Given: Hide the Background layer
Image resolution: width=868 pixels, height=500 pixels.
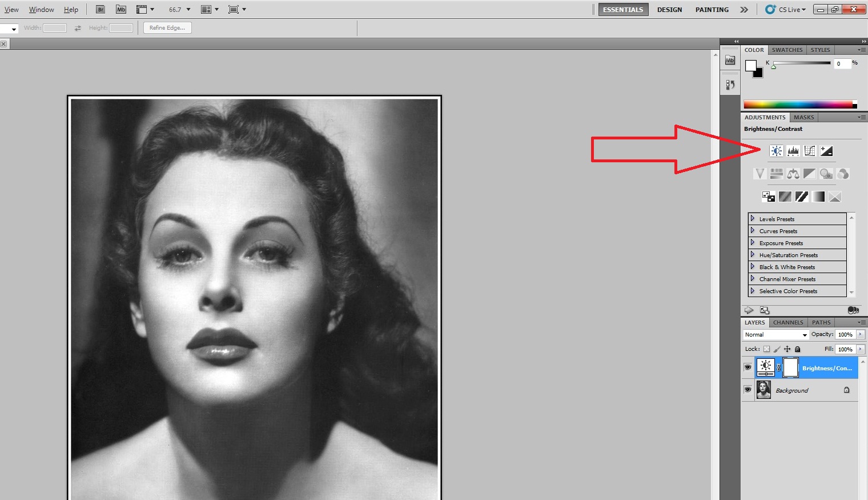Looking at the screenshot, I should [x=748, y=390].
